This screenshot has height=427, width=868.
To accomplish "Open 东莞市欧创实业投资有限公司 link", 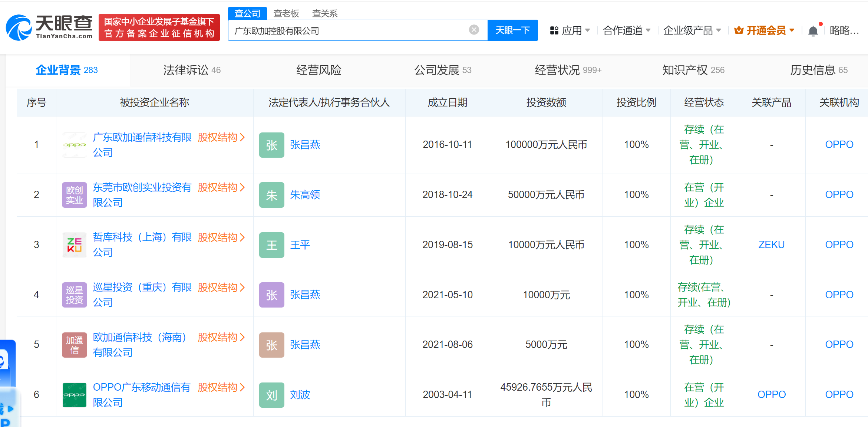I will 142,195.
